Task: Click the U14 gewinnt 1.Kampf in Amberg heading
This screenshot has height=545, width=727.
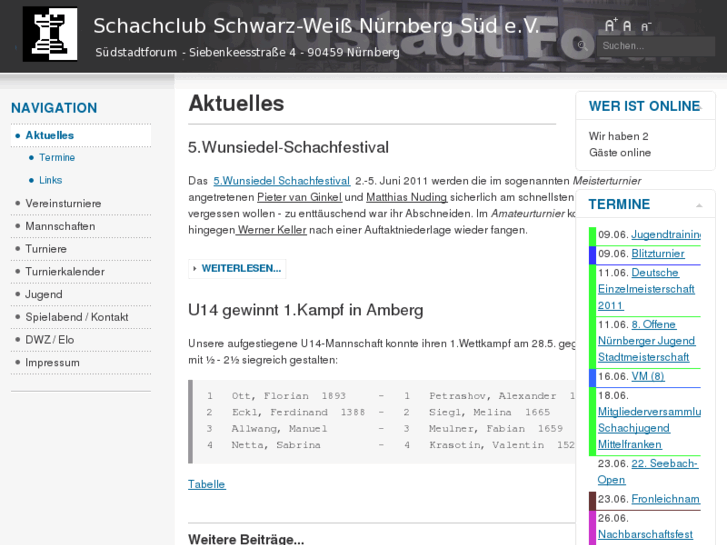Action: pos(306,310)
